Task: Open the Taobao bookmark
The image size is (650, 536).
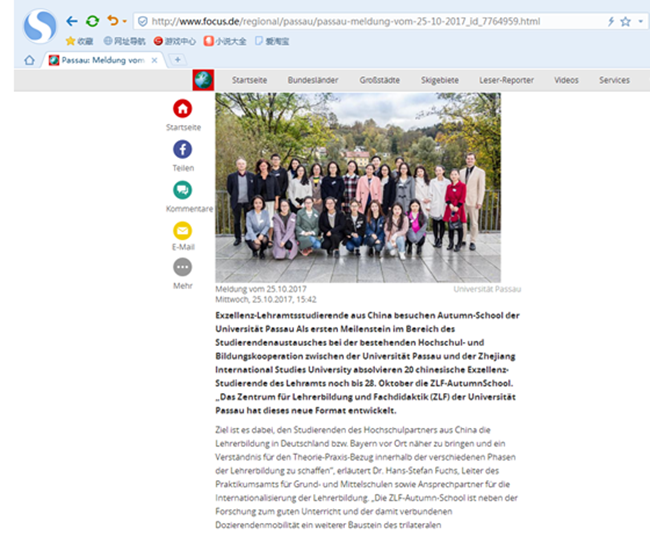Action: tap(272, 41)
